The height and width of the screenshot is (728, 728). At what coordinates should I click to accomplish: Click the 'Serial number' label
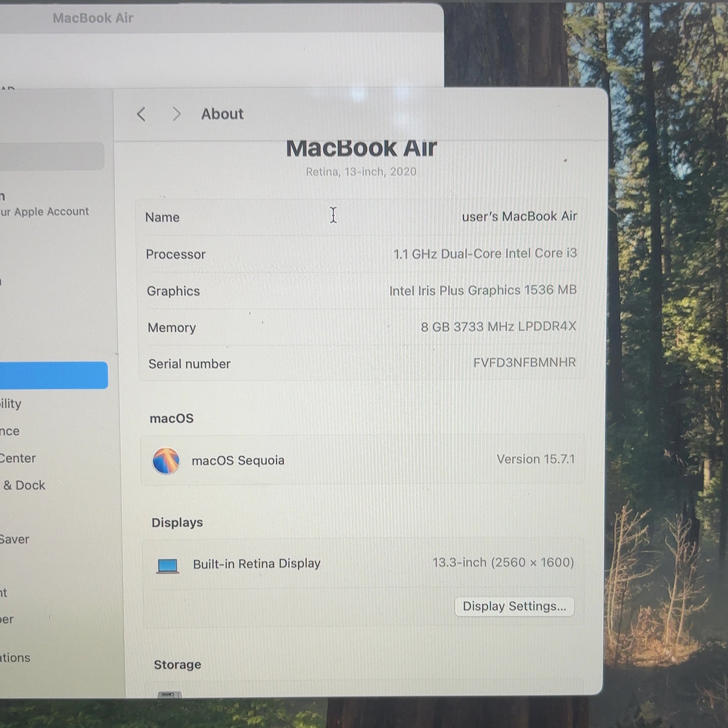tap(189, 364)
